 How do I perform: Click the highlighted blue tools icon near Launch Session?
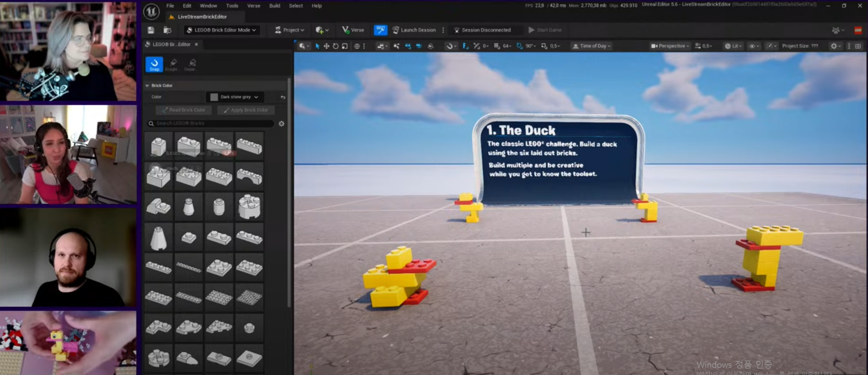tap(381, 30)
